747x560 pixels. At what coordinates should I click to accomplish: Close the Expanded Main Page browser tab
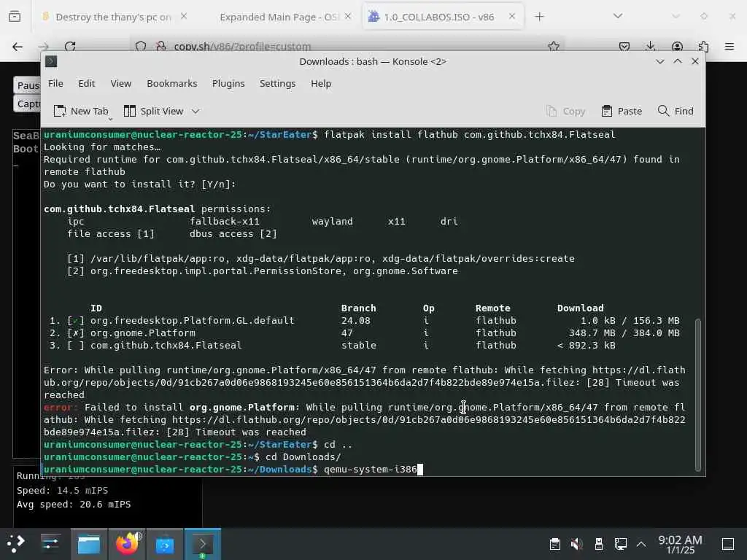tap(348, 17)
